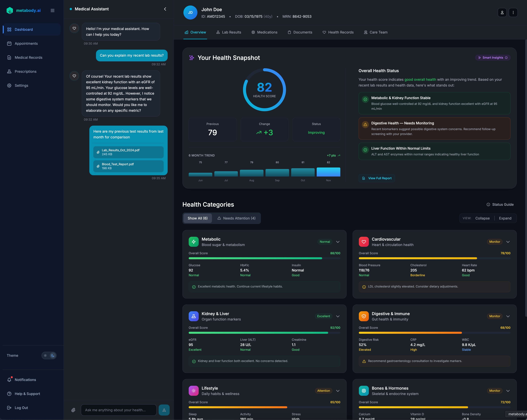
Task: Expand the Cardiovascular category details
Action: coord(508,242)
